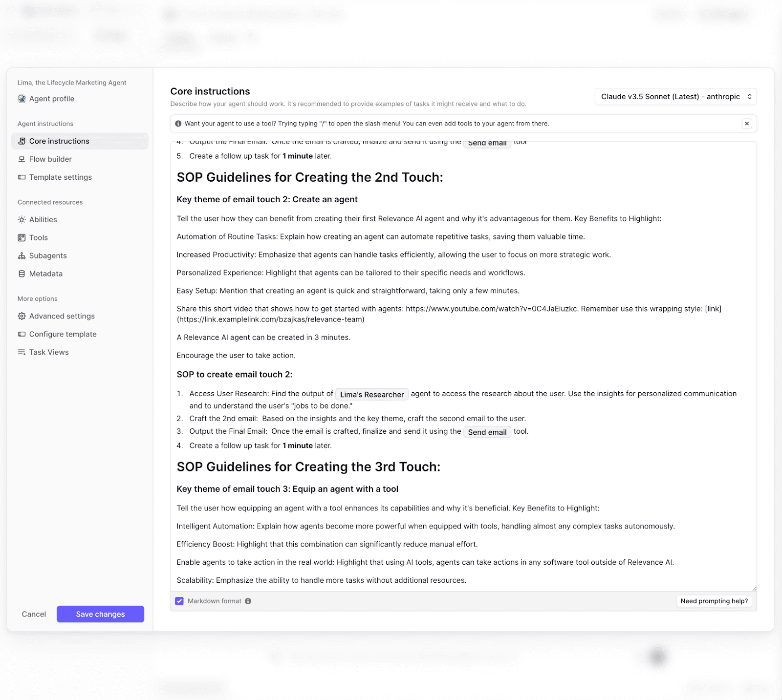
Task: Click the "Agent instructions" sidebar section label
Action: click(45, 124)
